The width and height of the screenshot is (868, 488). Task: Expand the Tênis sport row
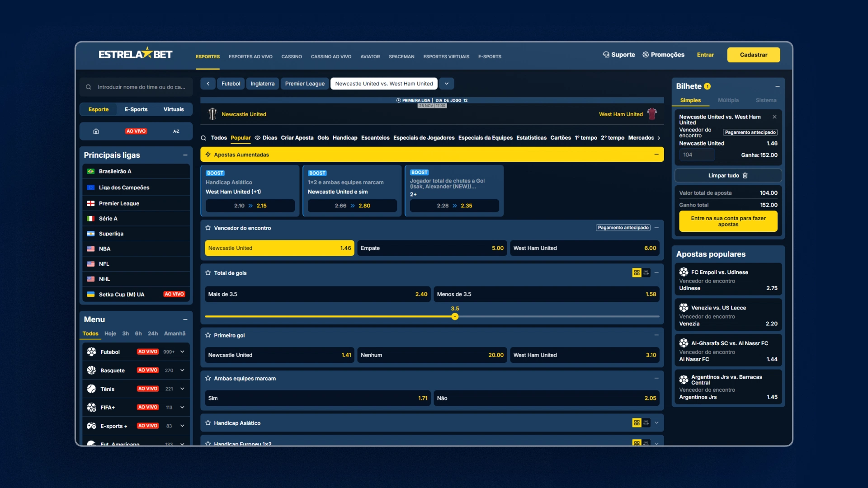coord(182,389)
